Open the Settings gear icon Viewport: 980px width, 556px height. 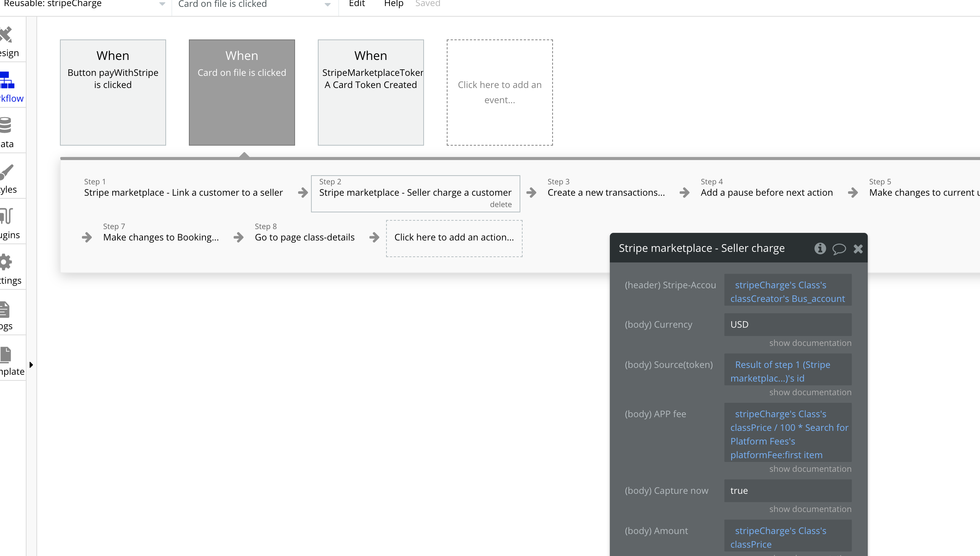6,262
